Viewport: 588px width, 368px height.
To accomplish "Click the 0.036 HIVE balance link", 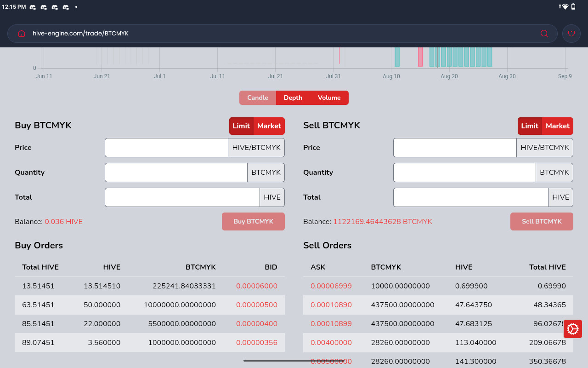I will [63, 222].
